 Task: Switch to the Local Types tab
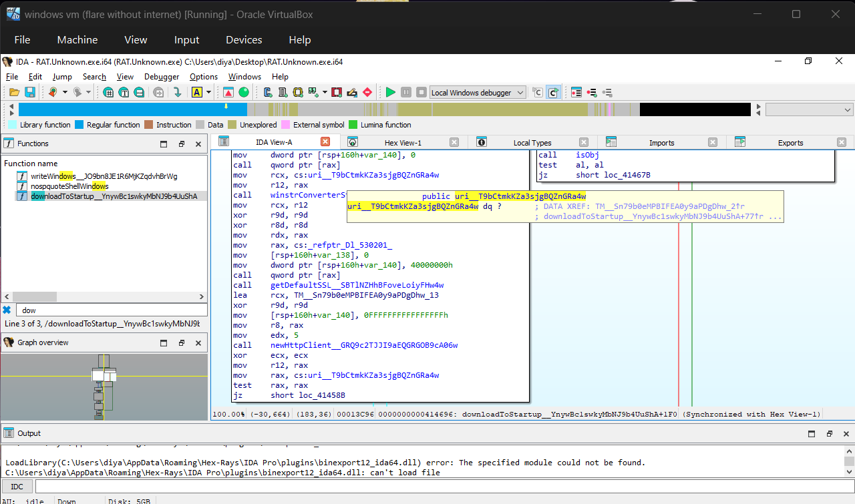532,142
